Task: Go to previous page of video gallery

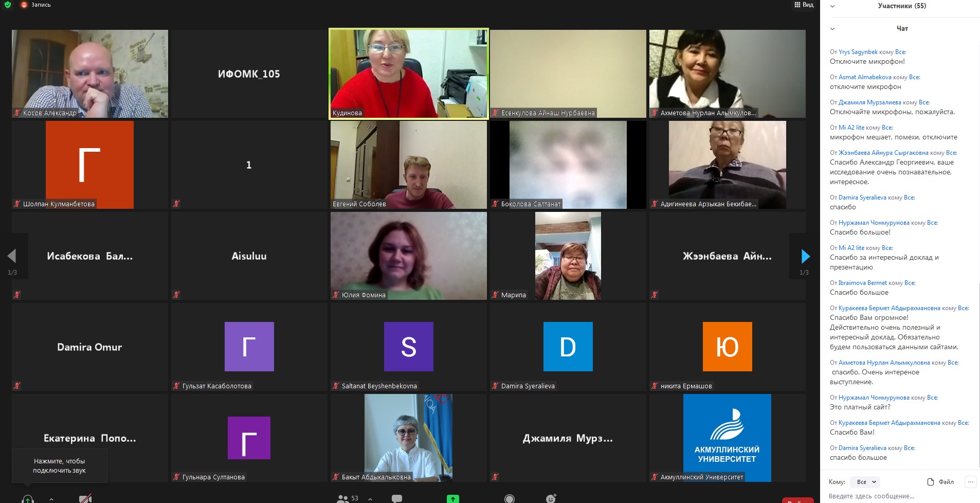Action: [x=12, y=256]
